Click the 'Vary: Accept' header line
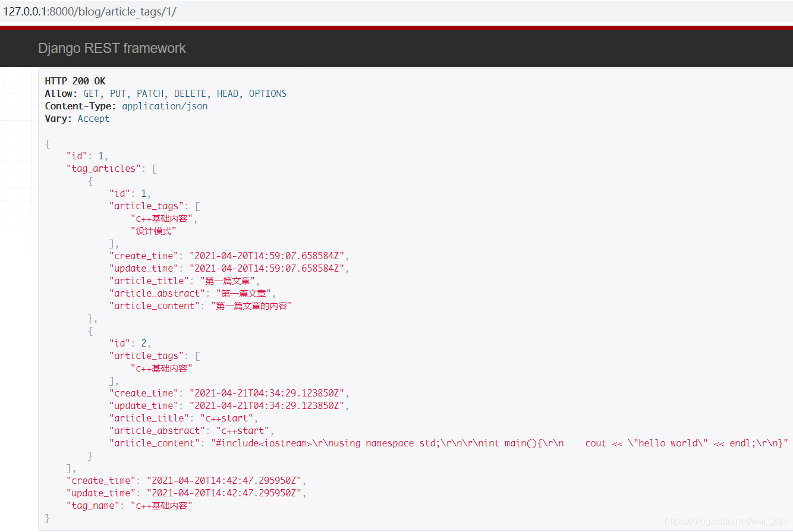This screenshot has height=532, width=793. coord(77,118)
